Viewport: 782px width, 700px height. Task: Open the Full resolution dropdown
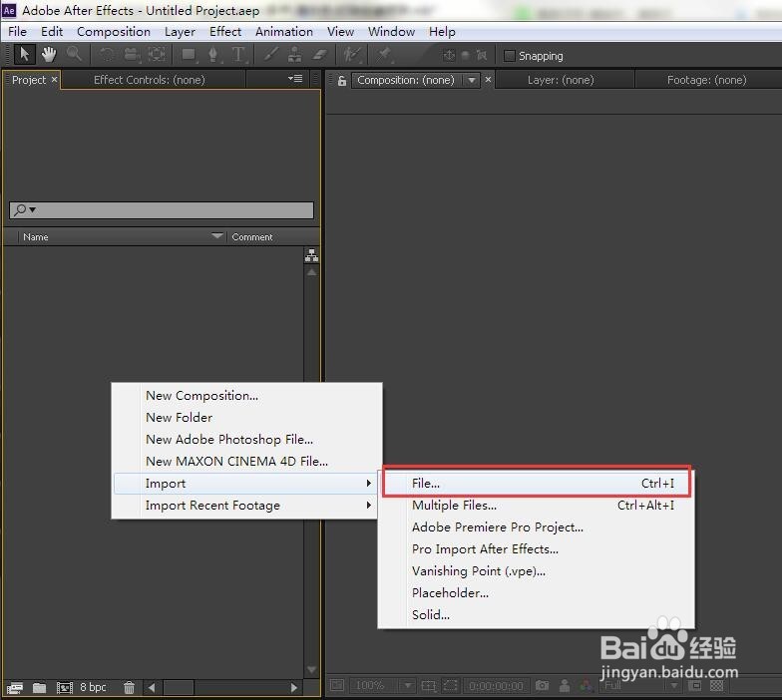pos(674,686)
